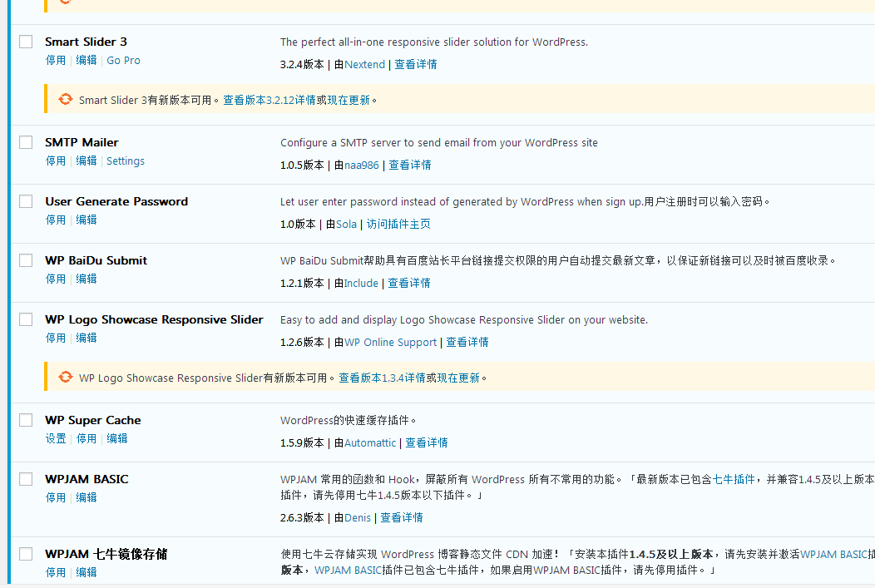Open 编辑 for WPJAM 七牛镜像存储
The height and width of the screenshot is (588, 875).
(87, 572)
